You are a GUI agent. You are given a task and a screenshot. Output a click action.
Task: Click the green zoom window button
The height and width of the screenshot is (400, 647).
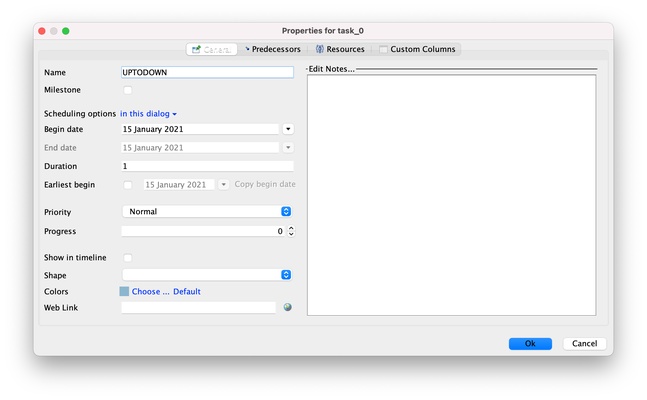point(66,31)
